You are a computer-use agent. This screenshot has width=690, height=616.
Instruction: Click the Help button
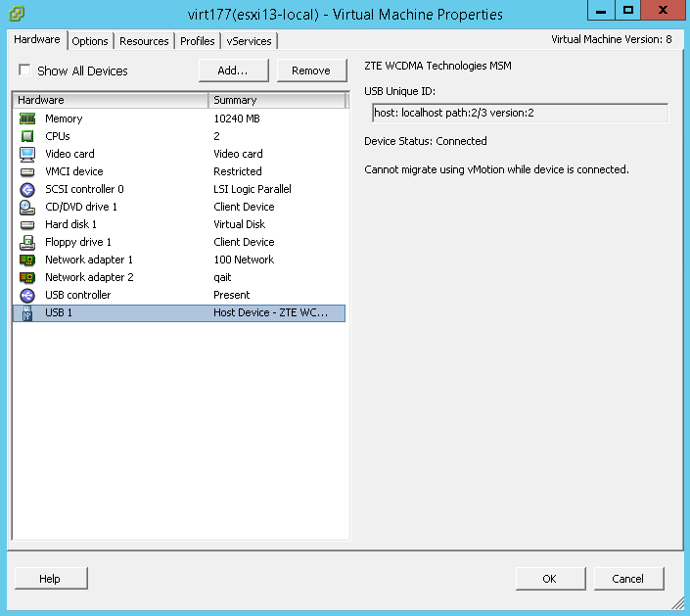[x=51, y=578]
